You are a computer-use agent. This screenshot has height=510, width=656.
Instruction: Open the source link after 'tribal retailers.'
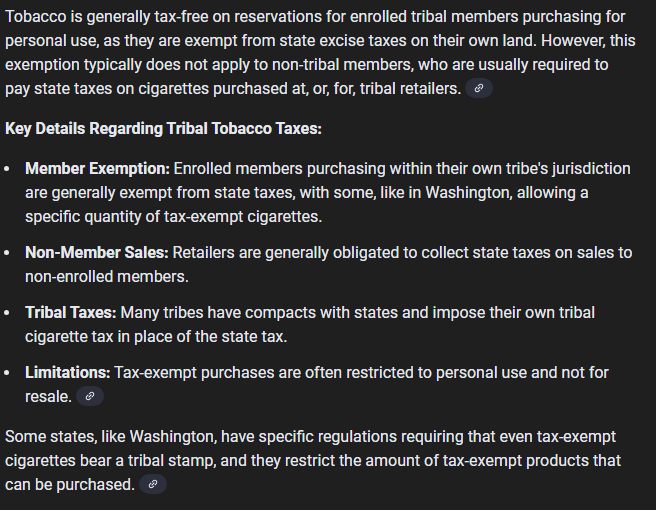(x=479, y=88)
